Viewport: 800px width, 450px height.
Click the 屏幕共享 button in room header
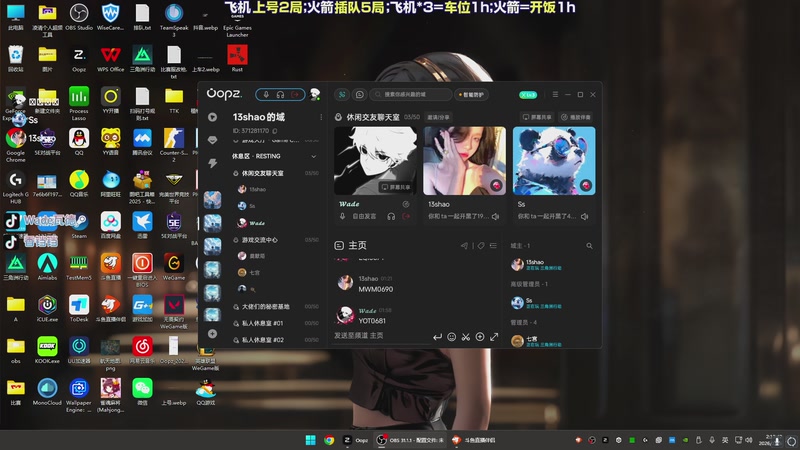[537, 117]
